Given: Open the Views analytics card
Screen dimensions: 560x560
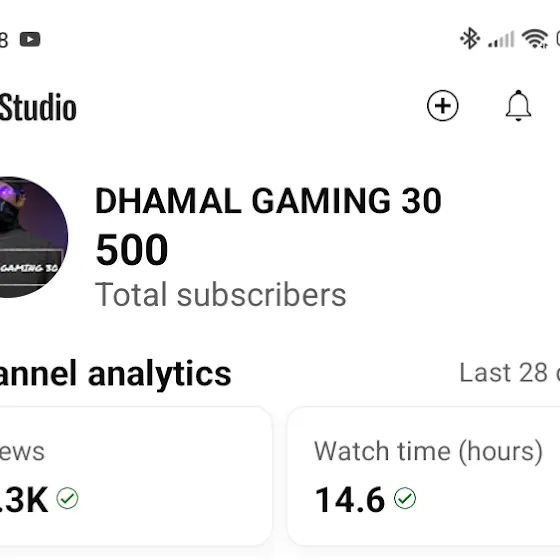Looking at the screenshot, I should coord(136,476).
